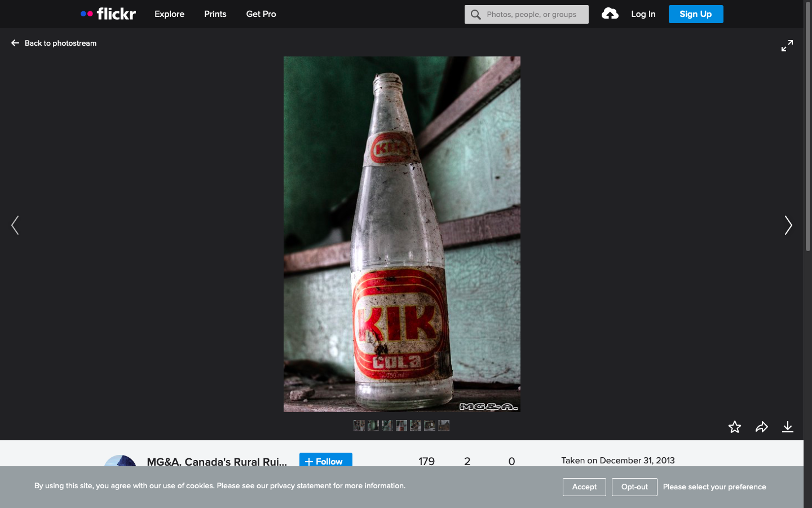This screenshot has height=508, width=812.
Task: Click the Log In link
Action: coord(643,14)
